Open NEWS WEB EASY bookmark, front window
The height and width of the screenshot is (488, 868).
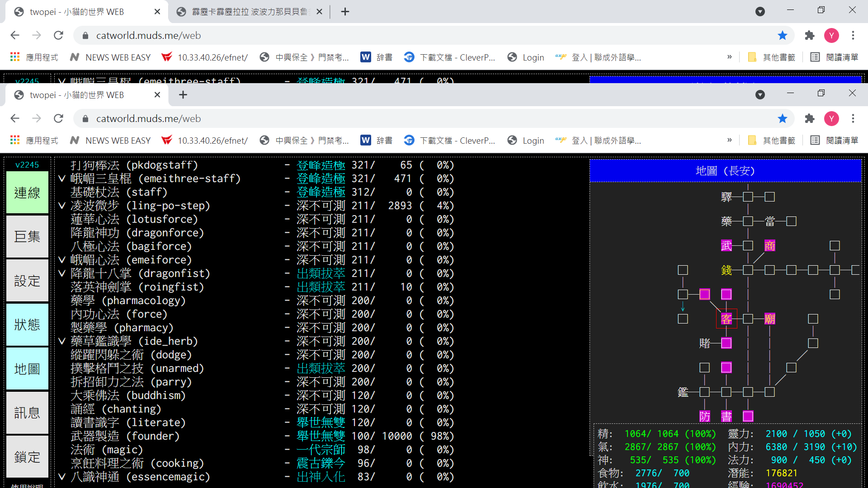coord(110,140)
